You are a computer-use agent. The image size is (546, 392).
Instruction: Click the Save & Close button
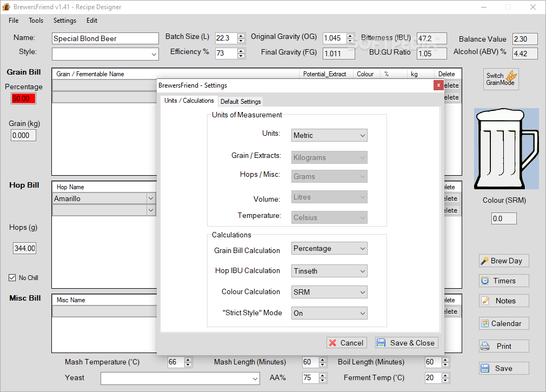click(x=407, y=343)
